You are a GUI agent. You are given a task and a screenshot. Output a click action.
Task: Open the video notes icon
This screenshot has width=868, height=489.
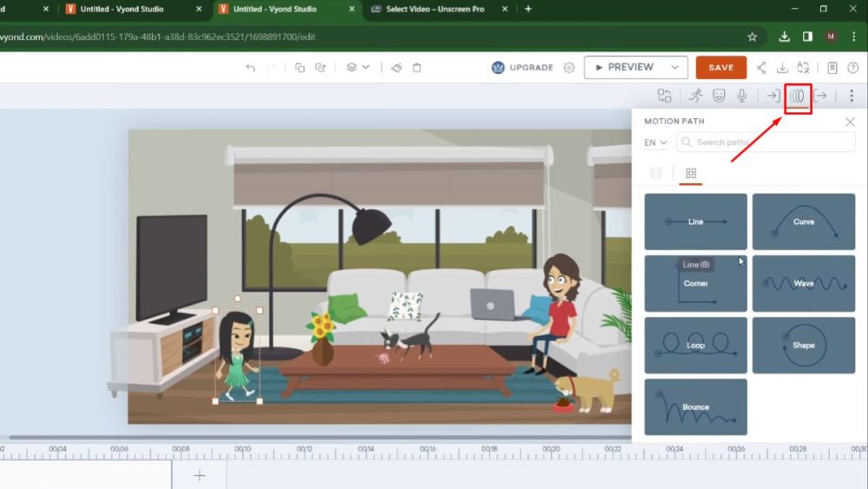click(832, 68)
